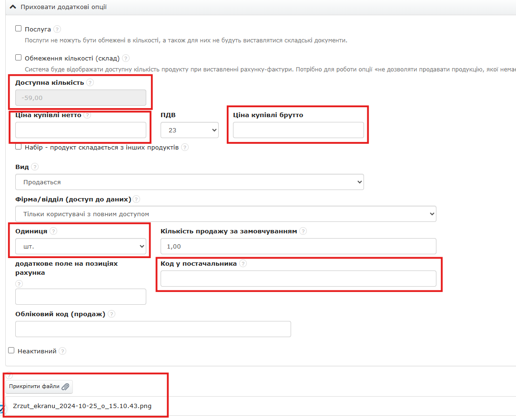The width and height of the screenshot is (516, 420).
Task: Enable the Послуга checkbox
Action: click(19, 29)
